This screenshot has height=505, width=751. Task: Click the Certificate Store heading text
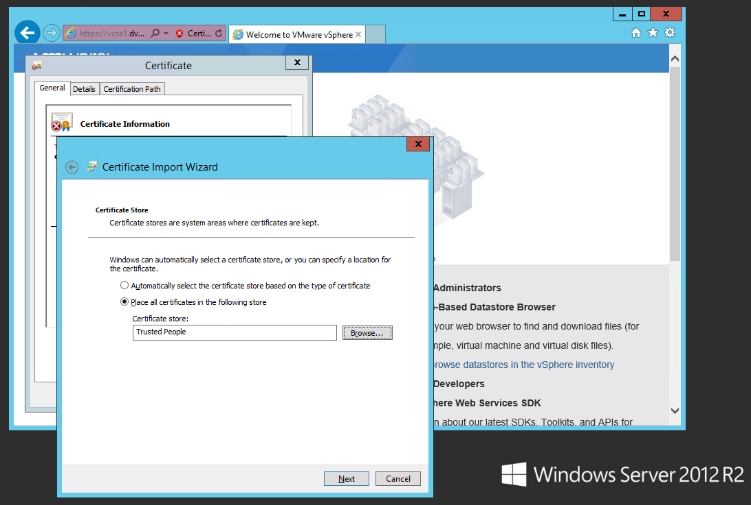[122, 210]
